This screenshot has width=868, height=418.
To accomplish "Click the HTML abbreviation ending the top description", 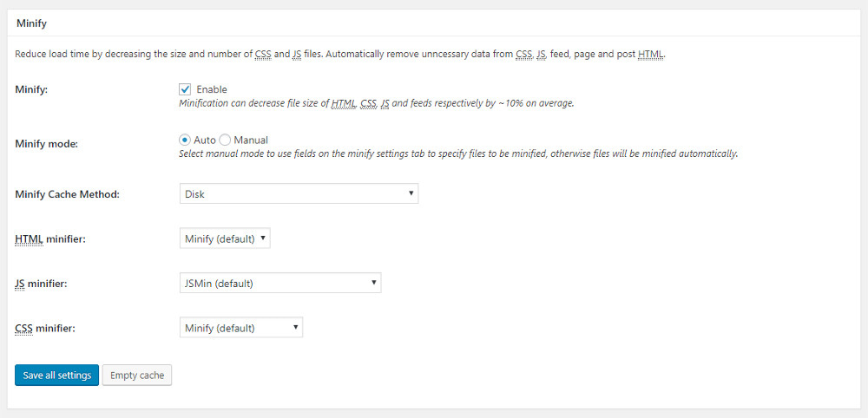I will [650, 55].
